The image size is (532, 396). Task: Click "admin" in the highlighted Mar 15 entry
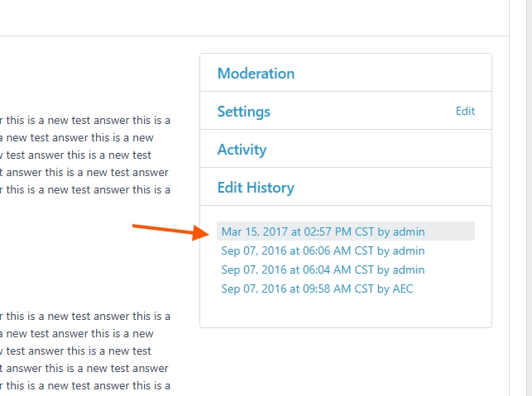point(409,231)
